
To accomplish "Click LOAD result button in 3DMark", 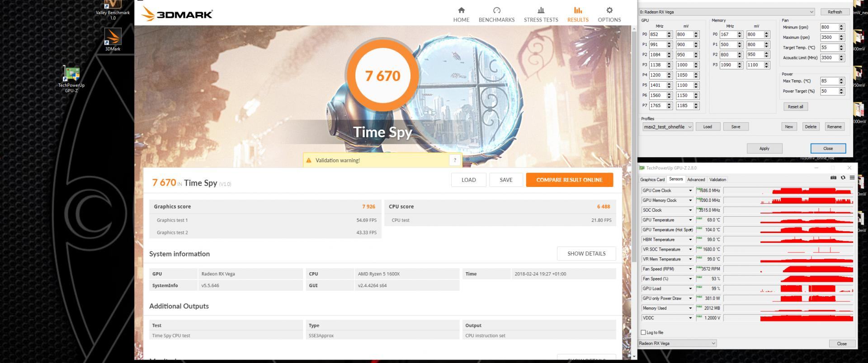I will point(468,180).
